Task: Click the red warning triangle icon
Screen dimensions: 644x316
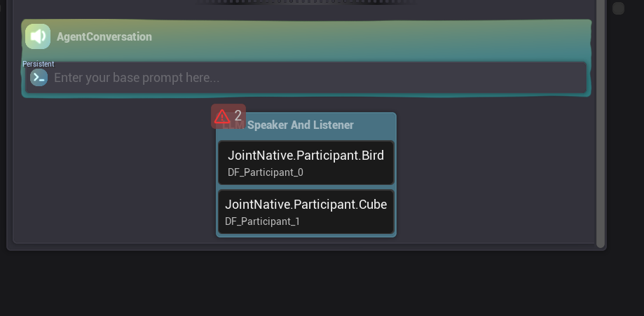Action: (x=222, y=116)
